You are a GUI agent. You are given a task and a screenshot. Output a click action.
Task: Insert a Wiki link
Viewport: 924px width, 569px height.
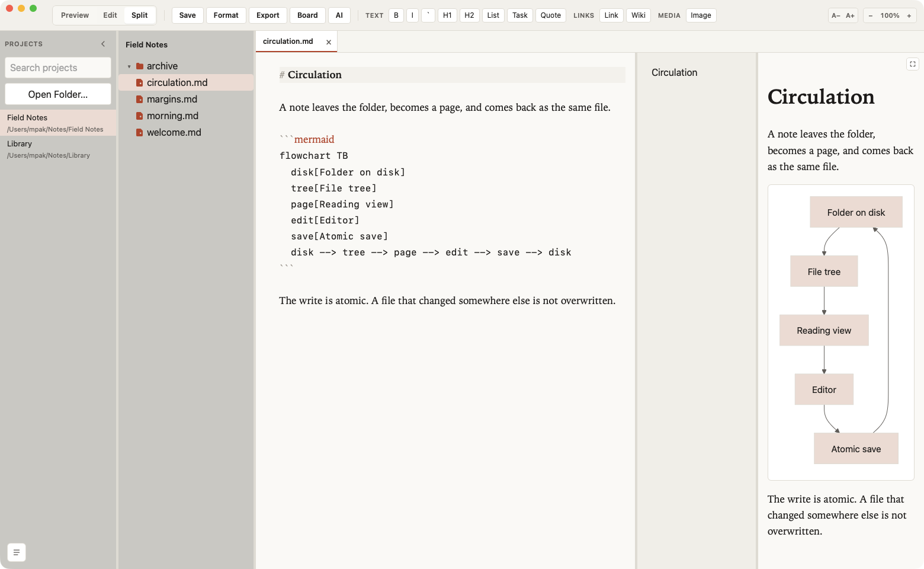(x=639, y=15)
